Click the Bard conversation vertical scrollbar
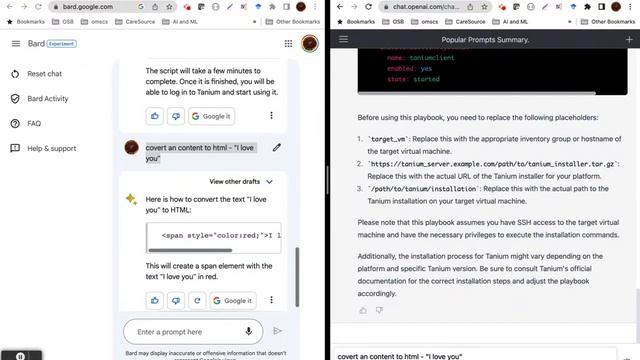The width and height of the screenshot is (640, 360). (297, 277)
